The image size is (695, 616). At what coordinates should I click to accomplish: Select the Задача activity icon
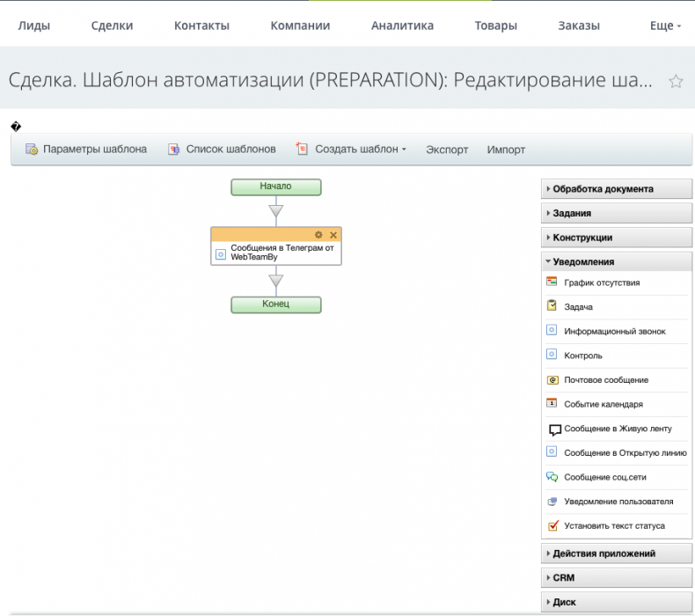(x=552, y=306)
